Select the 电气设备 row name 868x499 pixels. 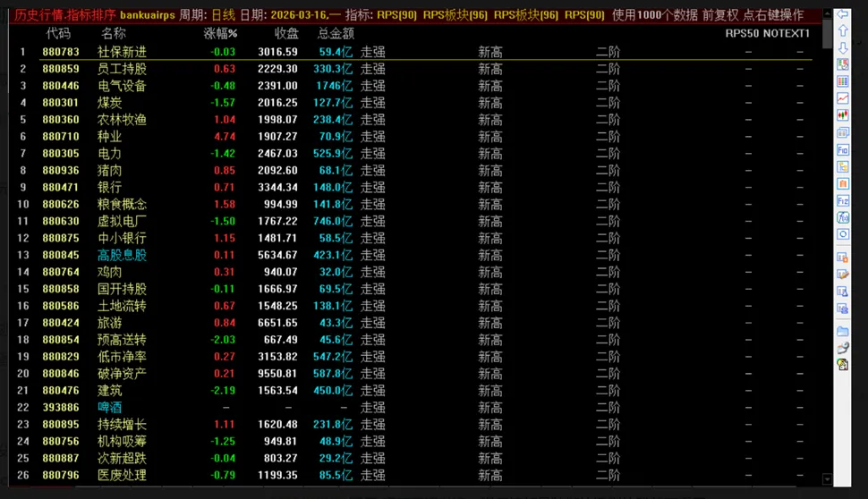122,86
